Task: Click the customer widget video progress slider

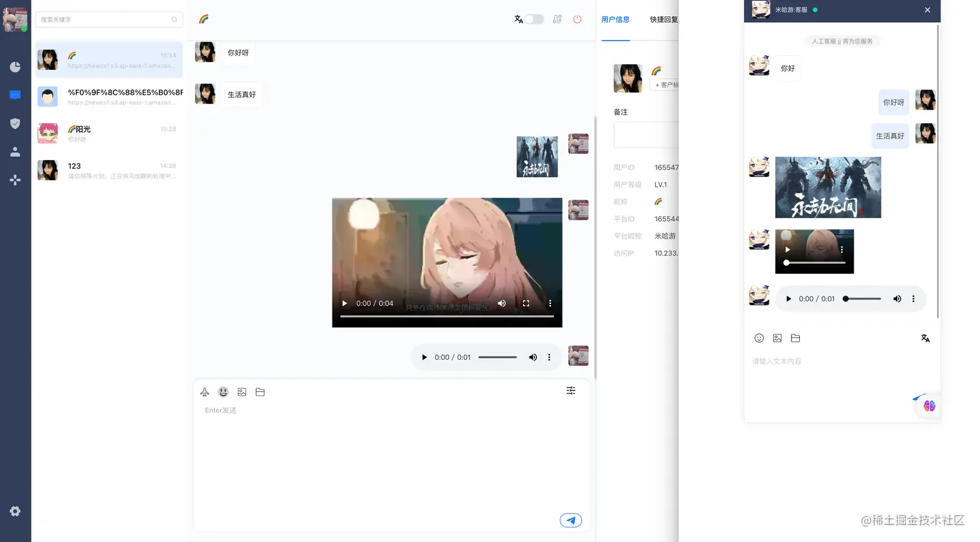Action: pyautogui.click(x=815, y=263)
